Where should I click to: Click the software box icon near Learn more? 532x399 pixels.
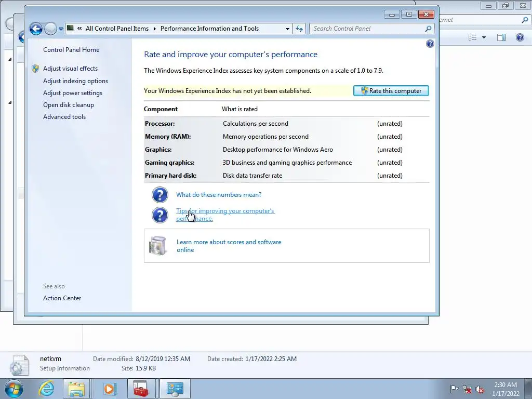pyautogui.click(x=158, y=245)
